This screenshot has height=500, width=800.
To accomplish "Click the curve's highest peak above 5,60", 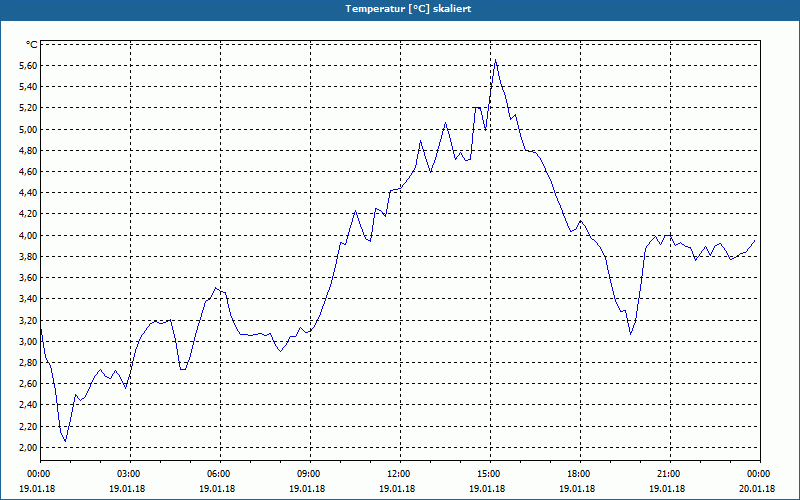I will coord(495,60).
